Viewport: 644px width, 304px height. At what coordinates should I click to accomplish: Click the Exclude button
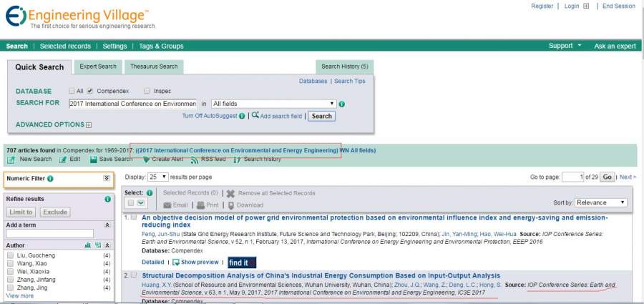click(55, 212)
